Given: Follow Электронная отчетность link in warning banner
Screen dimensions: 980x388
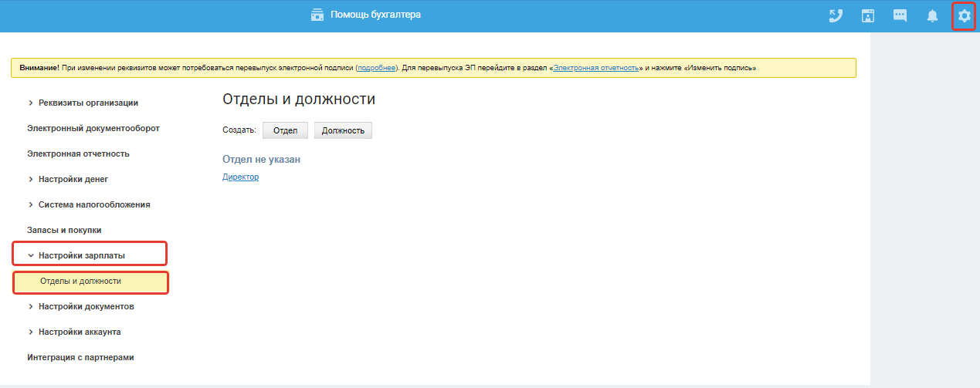Looking at the screenshot, I should point(595,68).
